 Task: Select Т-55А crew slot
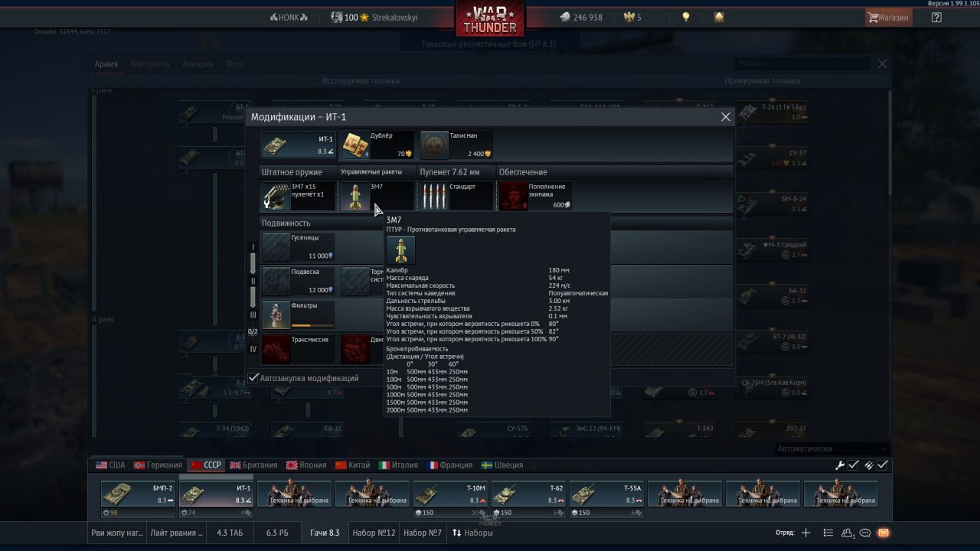click(x=607, y=494)
